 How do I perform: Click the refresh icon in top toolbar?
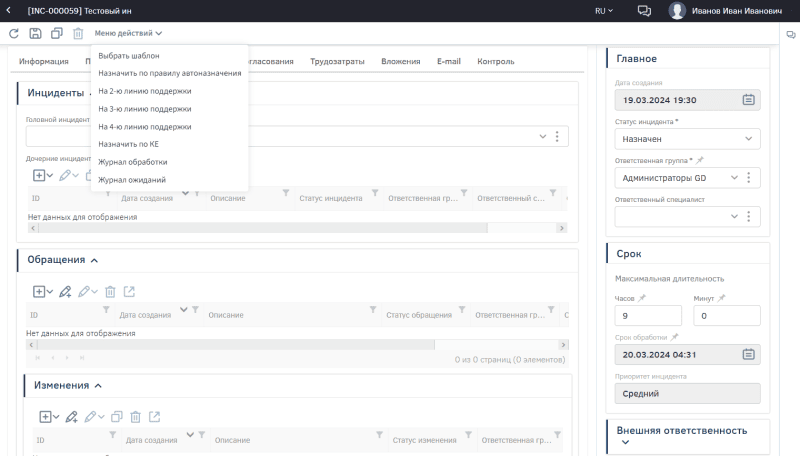tap(14, 34)
